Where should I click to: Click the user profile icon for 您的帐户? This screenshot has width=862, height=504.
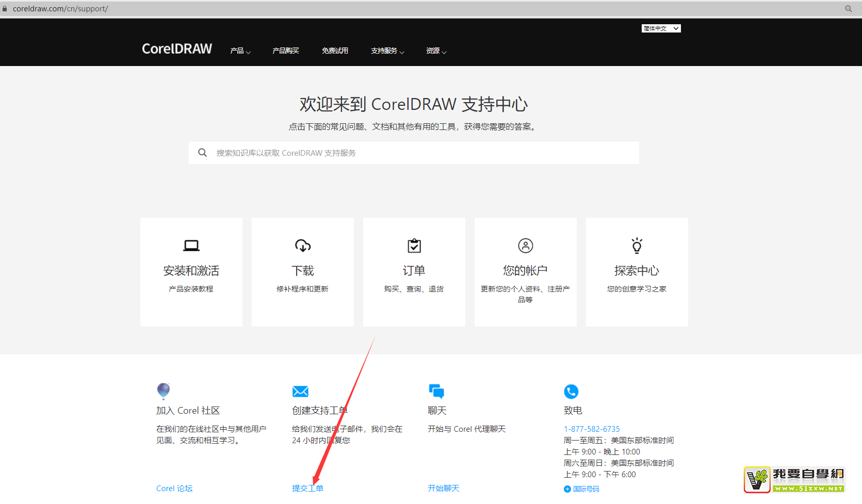526,246
